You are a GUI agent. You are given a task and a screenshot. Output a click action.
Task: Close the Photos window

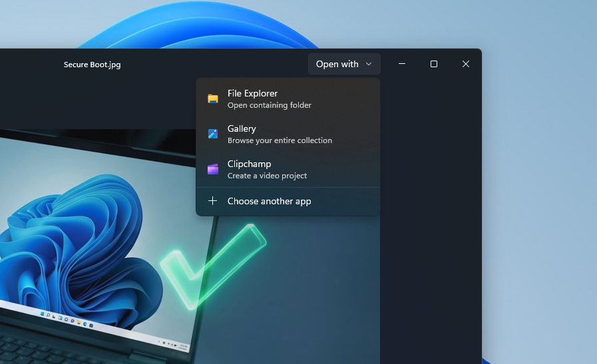click(466, 64)
